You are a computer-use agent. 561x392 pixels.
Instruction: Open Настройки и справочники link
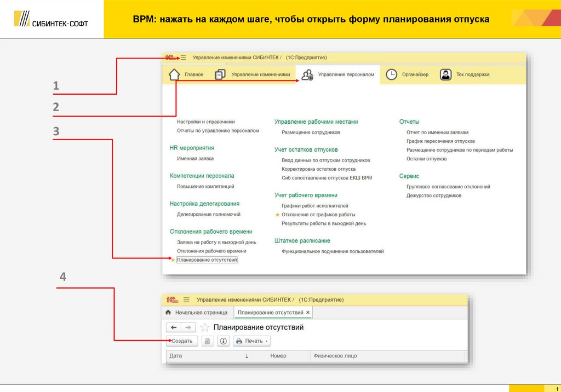click(206, 122)
